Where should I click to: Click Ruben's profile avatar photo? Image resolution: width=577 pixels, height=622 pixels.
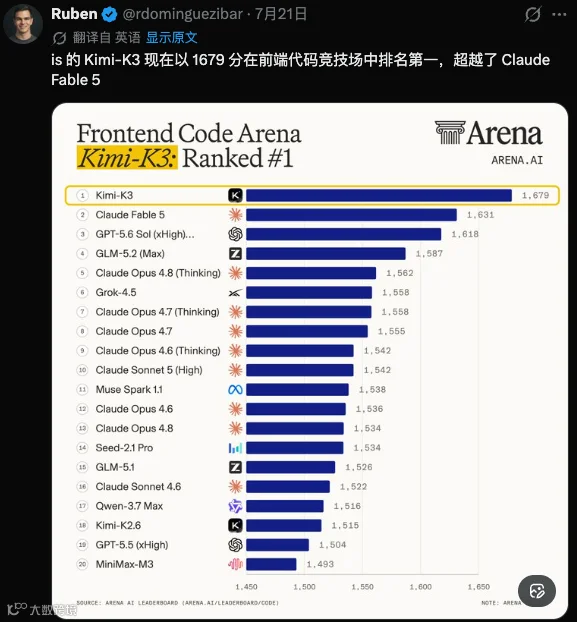click(x=23, y=24)
